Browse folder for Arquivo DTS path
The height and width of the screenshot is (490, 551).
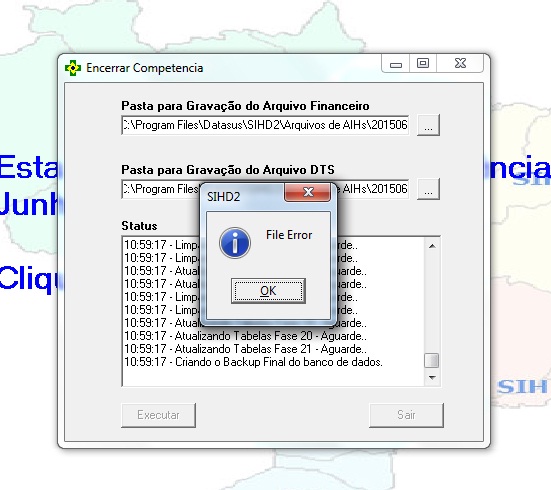pos(428,189)
